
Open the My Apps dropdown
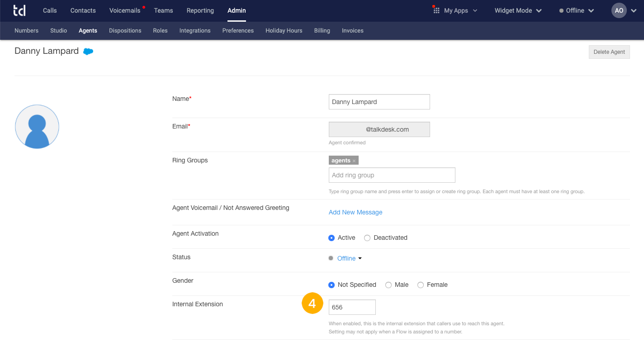[455, 10]
